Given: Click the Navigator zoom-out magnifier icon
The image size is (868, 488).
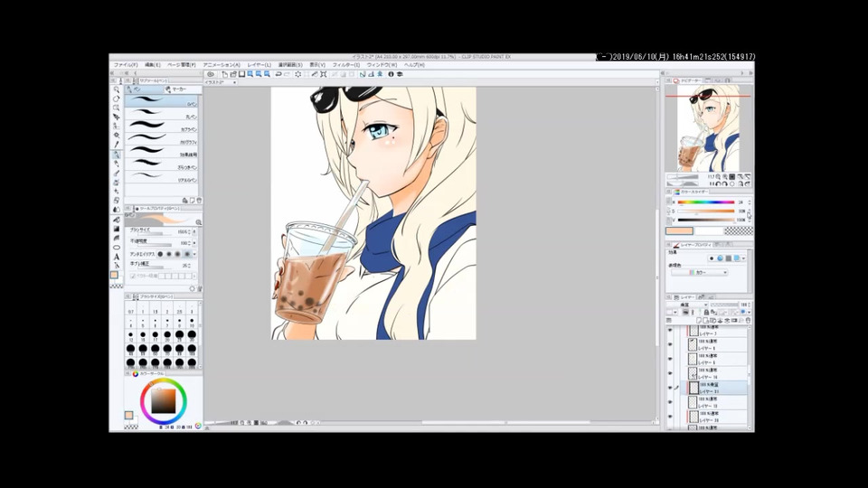Looking at the screenshot, I should point(718,177).
